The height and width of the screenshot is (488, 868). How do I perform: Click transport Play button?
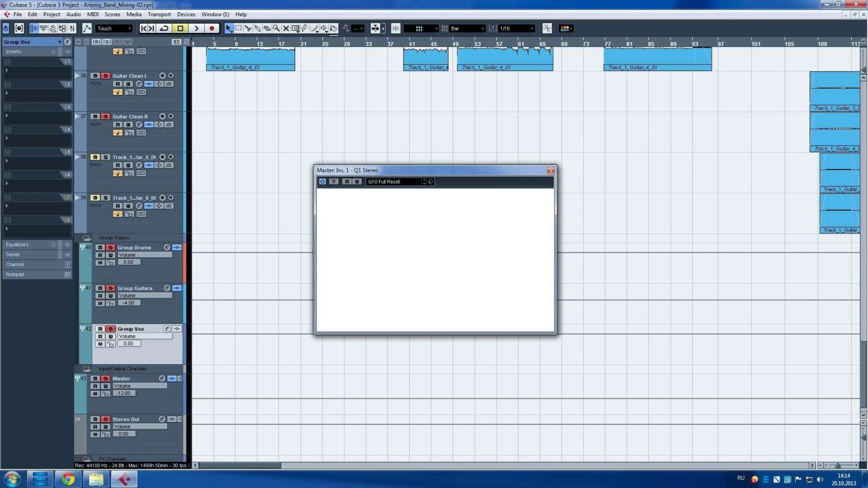point(196,28)
